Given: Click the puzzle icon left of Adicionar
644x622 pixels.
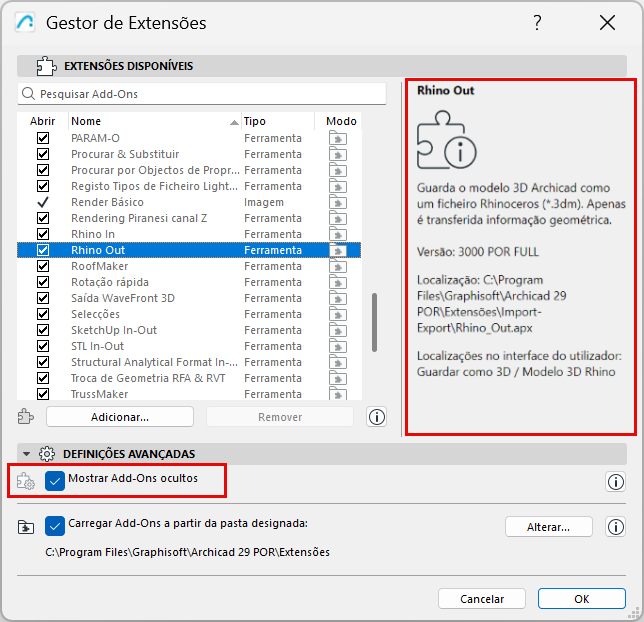Looking at the screenshot, I should click(26, 417).
